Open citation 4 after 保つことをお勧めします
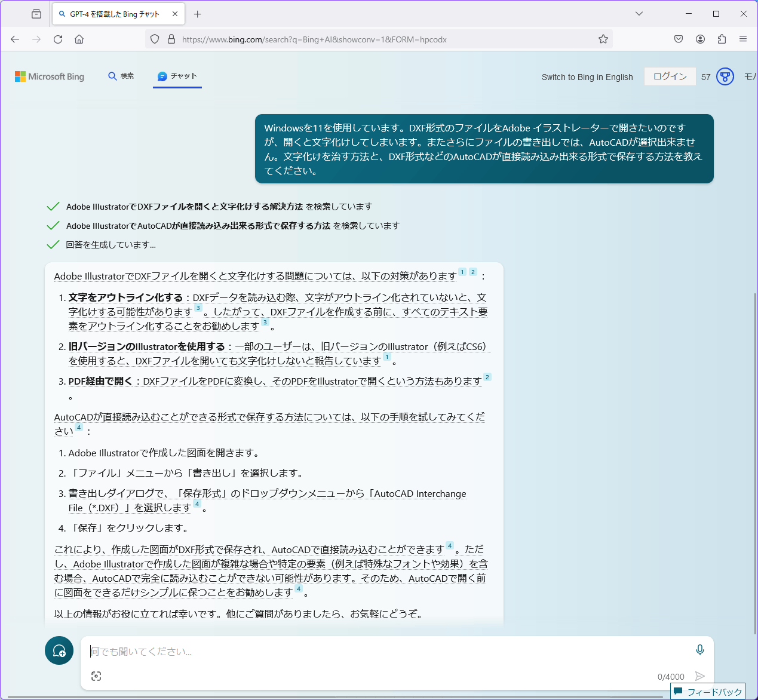758x700 pixels. (299, 589)
